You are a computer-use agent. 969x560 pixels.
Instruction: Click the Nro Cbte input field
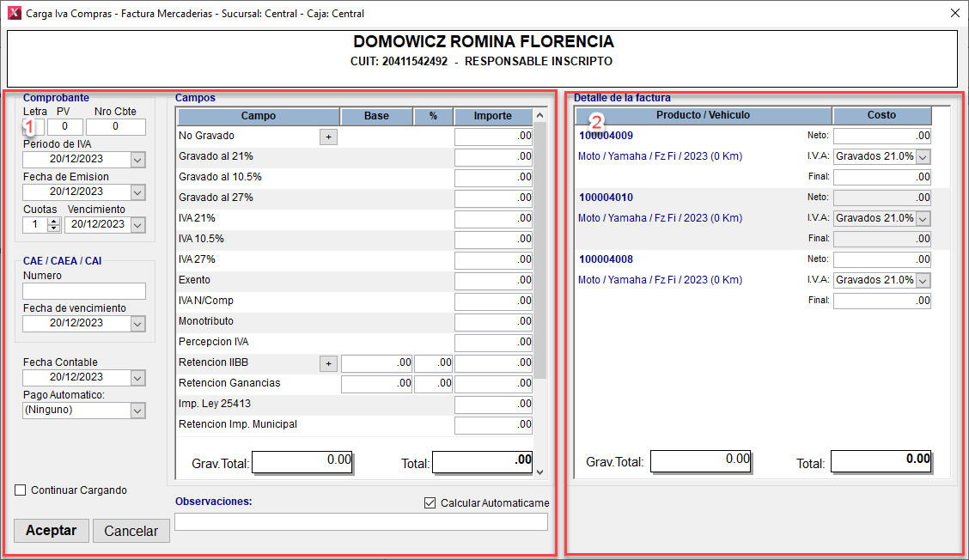[x=115, y=127]
